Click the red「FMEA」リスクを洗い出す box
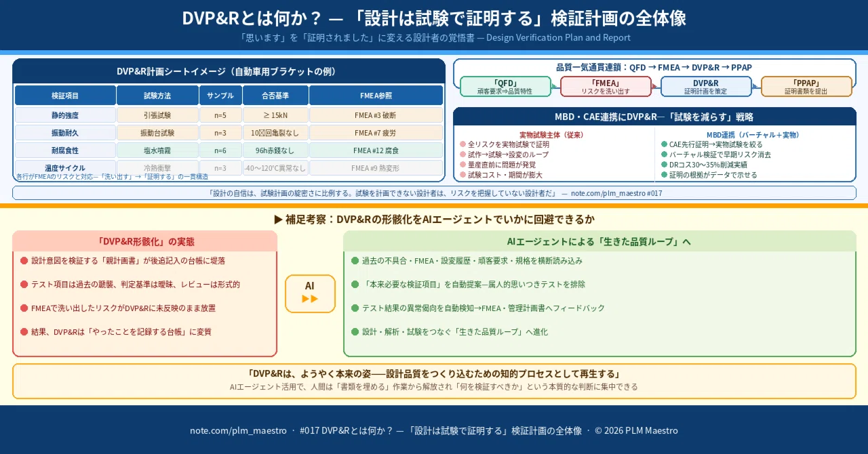Viewport: 868px width, 454px height. (605, 86)
